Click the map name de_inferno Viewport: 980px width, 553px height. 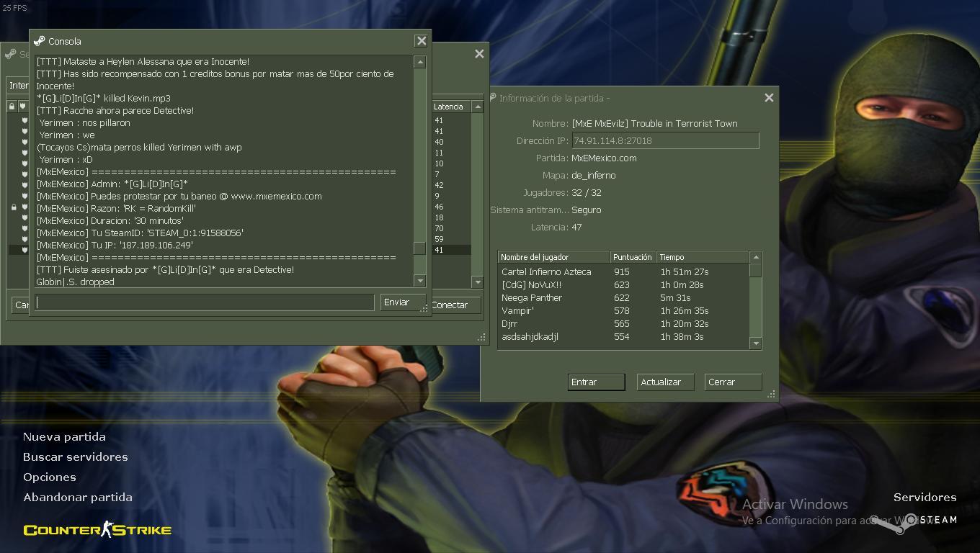594,176
